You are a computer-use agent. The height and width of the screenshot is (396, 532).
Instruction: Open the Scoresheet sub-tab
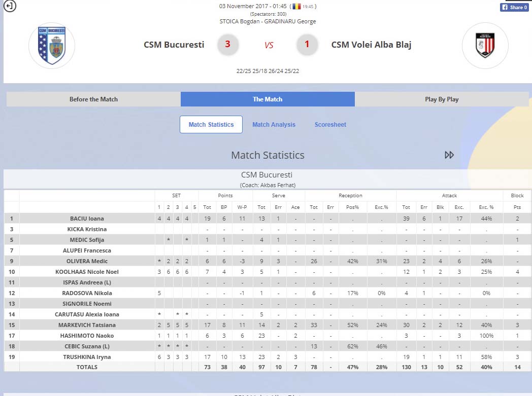click(x=330, y=124)
